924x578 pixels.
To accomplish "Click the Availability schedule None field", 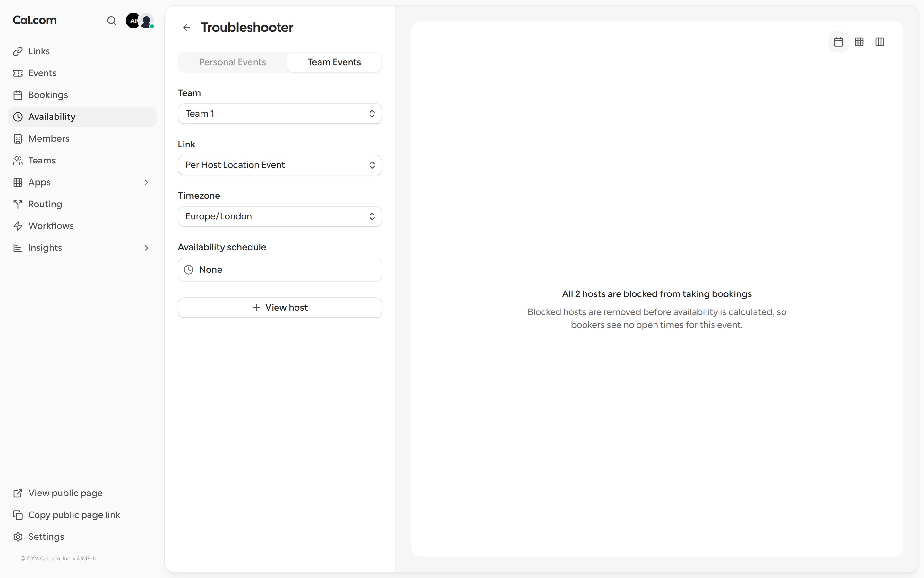I will (280, 269).
